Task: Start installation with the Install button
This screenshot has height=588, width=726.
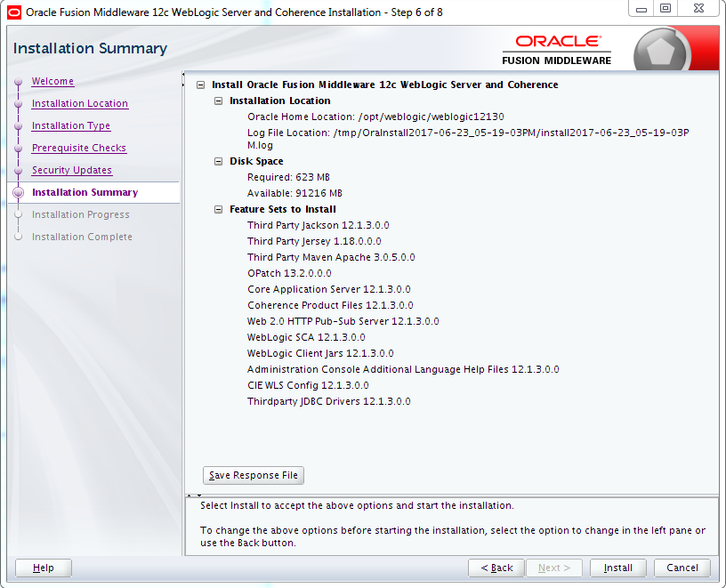Action: pos(617,568)
